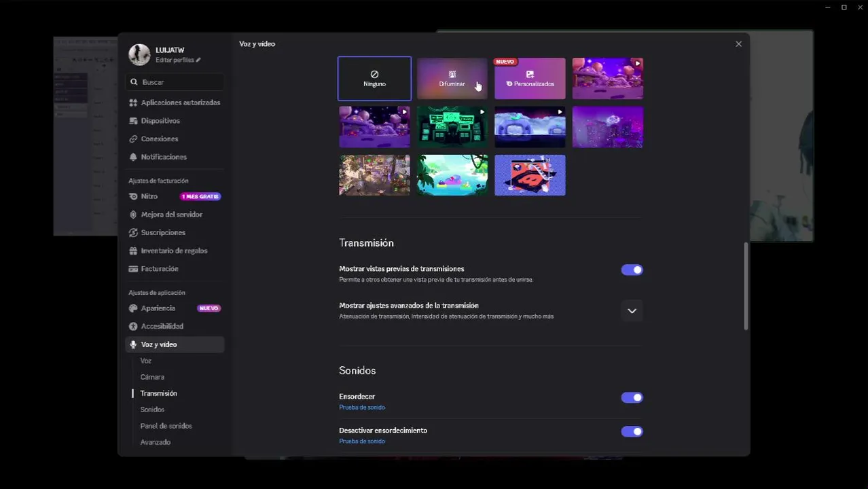Image resolution: width=868 pixels, height=489 pixels.
Task: Click the Nitro icon in sidebar
Action: coord(133,196)
